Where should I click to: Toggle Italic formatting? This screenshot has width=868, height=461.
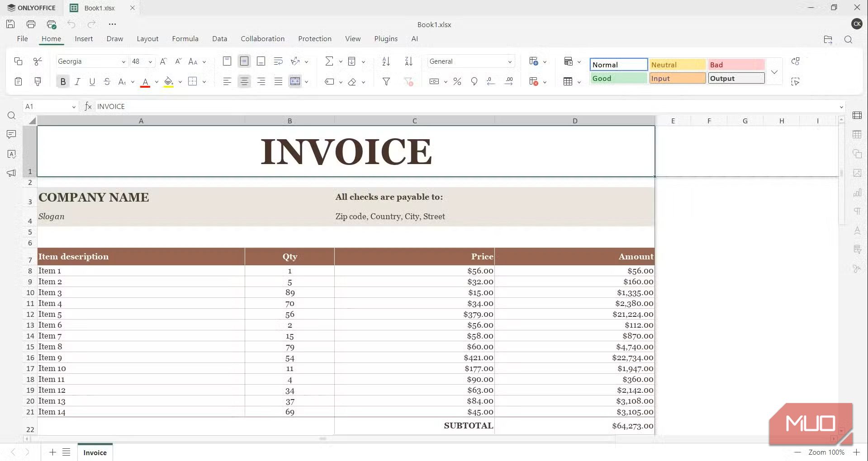click(x=77, y=81)
